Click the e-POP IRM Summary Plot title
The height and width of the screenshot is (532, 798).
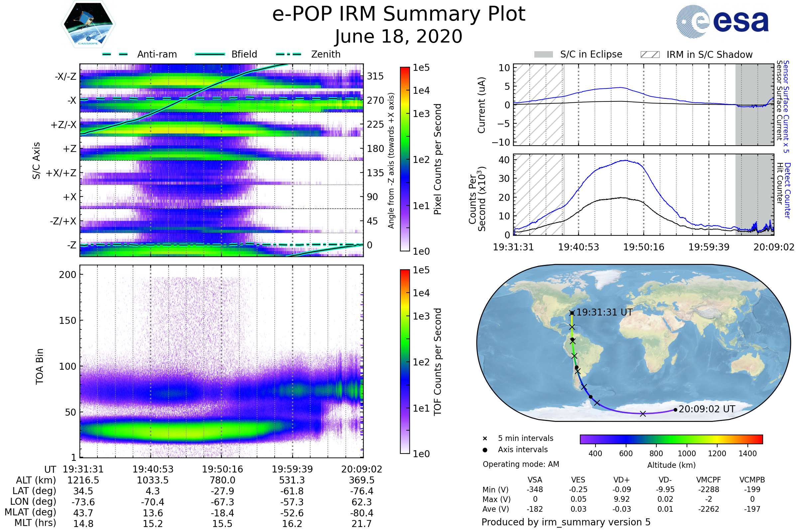point(399,14)
